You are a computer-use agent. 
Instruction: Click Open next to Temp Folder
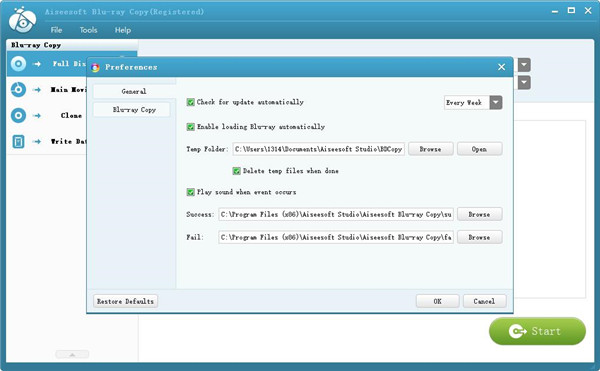point(479,149)
